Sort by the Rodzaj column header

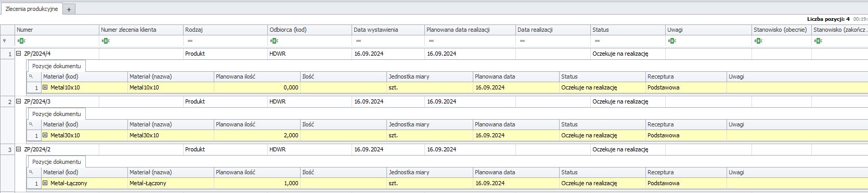[225, 30]
